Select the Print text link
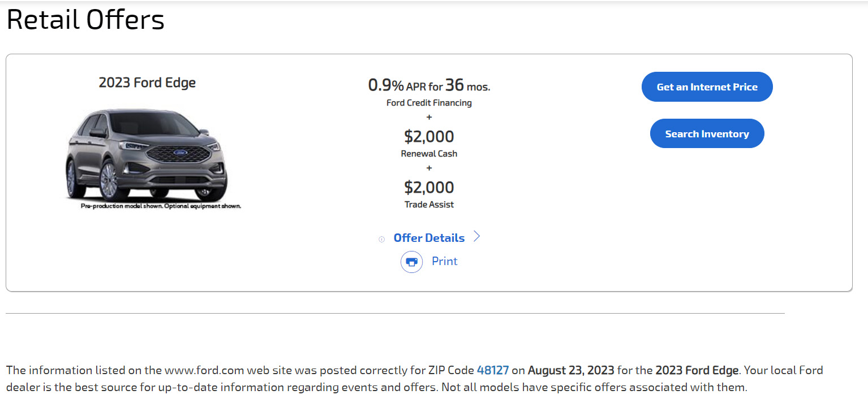Viewport: 868px width, 412px height. (444, 261)
